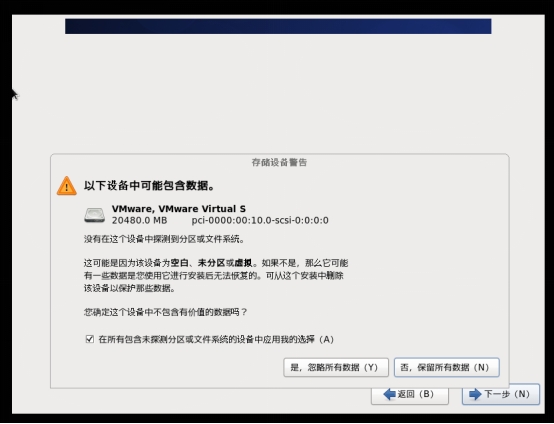Click the 20480.0 MB size label
Screen dimensions: 554x424
pyautogui.click(x=139, y=220)
